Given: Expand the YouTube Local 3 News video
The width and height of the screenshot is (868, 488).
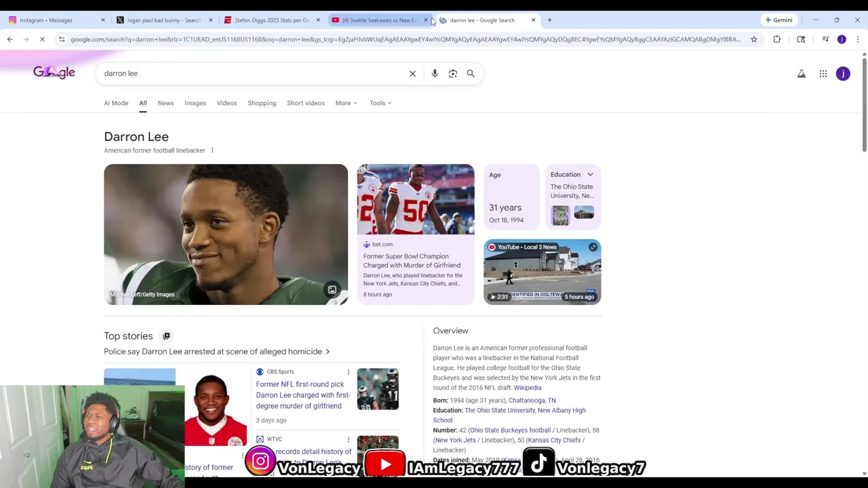Looking at the screenshot, I should 593,247.
